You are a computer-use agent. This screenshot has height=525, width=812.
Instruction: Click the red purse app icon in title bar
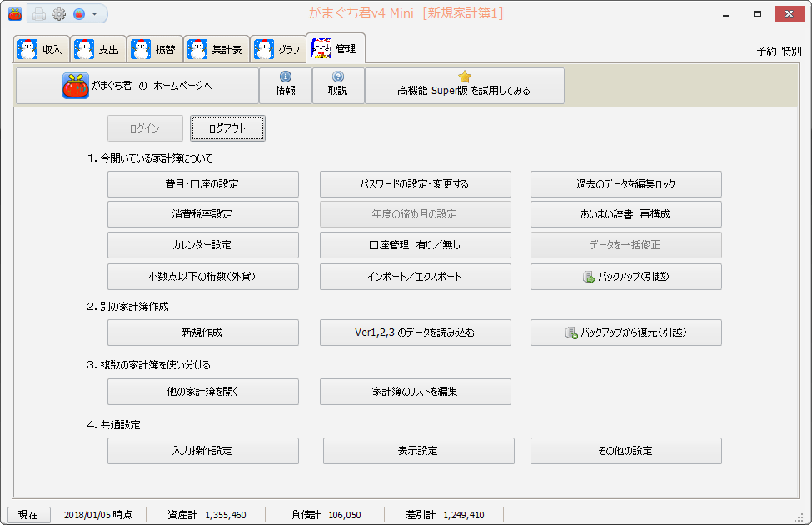click(15, 14)
